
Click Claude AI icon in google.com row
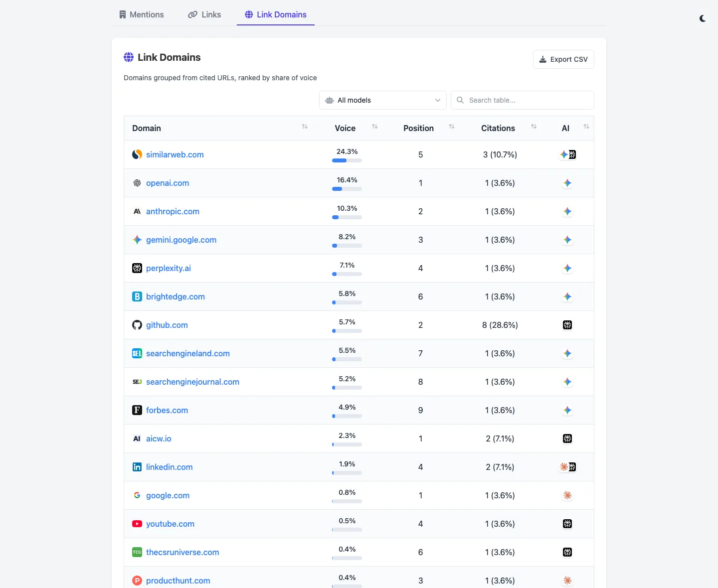coord(567,495)
